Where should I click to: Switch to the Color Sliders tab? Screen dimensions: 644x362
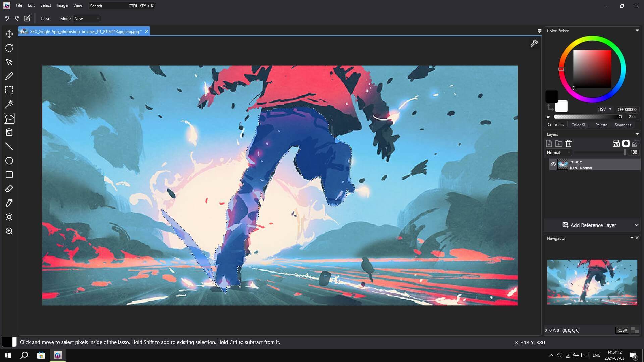click(579, 125)
